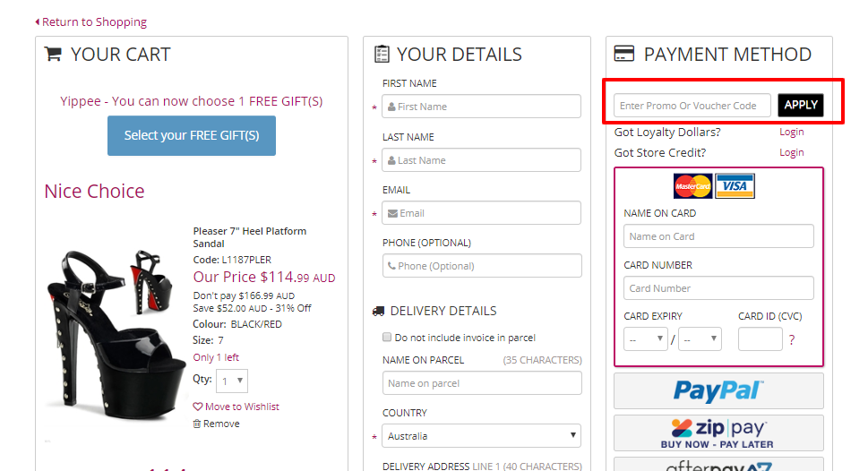Pay with the PayPal logo button
The image size is (868, 471).
(718, 391)
